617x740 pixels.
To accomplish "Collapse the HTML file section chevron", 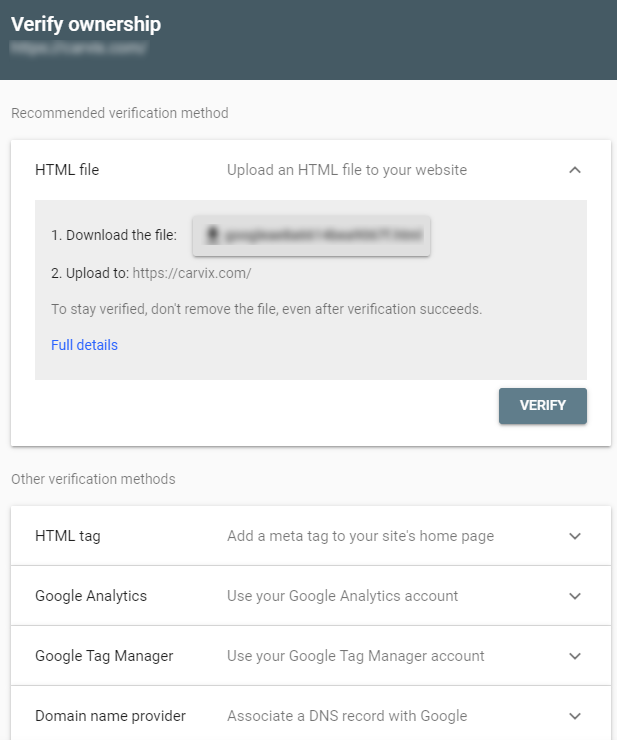I will point(574,170).
